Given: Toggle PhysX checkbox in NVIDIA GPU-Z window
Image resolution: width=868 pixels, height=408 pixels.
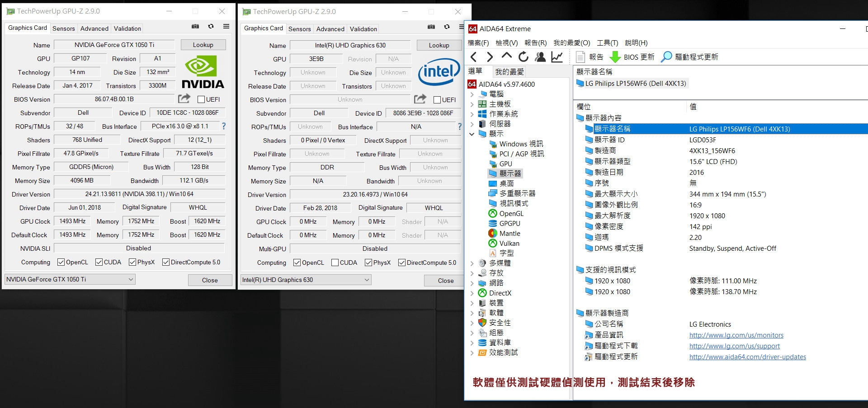Looking at the screenshot, I should [x=132, y=262].
